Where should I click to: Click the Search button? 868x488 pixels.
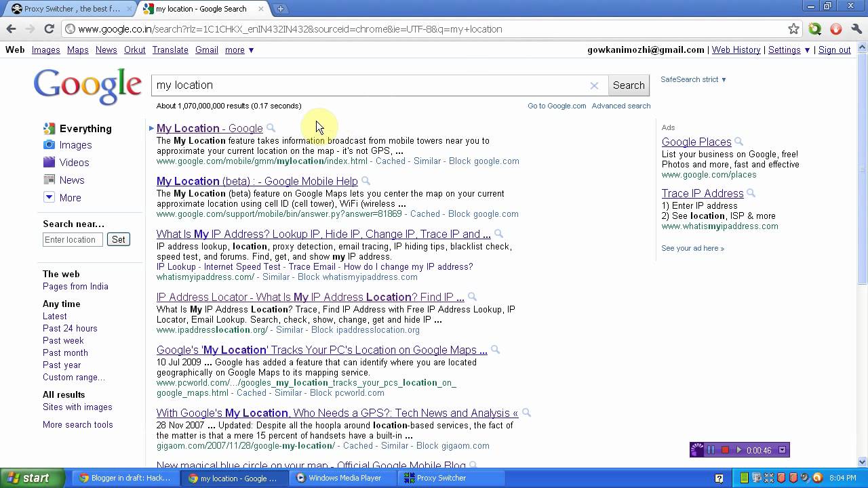[x=629, y=85]
